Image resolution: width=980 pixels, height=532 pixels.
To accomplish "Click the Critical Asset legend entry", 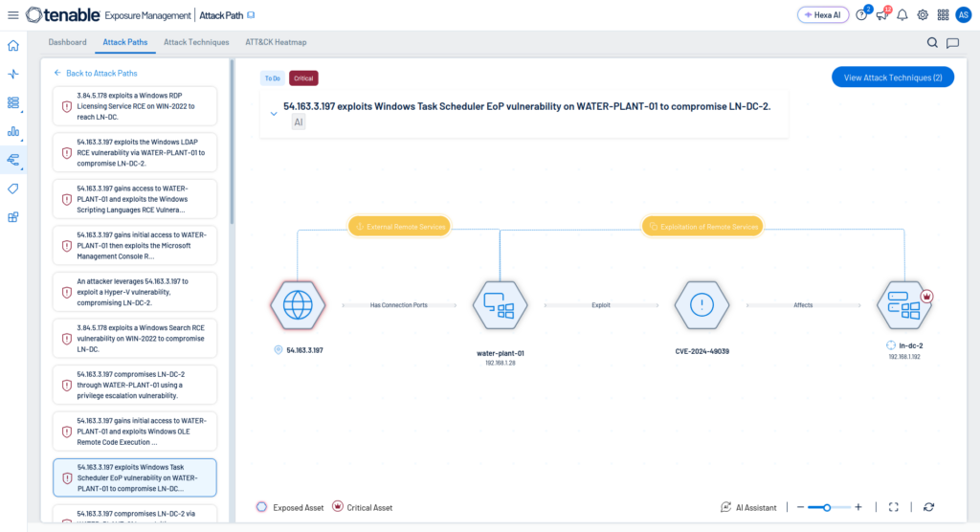I will tap(363, 507).
